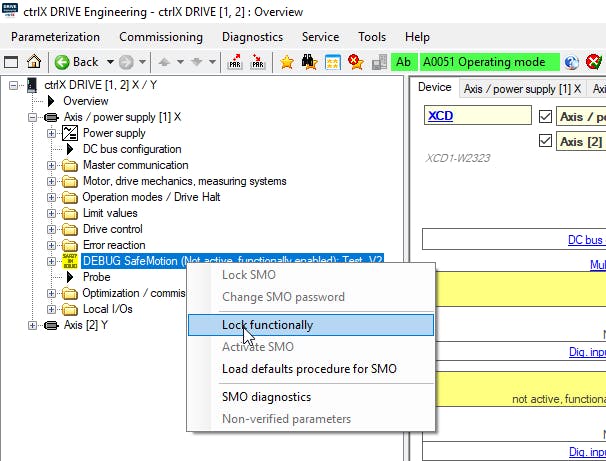Click the 'XCD1-W2323' device type text
This screenshot has width=606, height=461.
click(x=458, y=158)
